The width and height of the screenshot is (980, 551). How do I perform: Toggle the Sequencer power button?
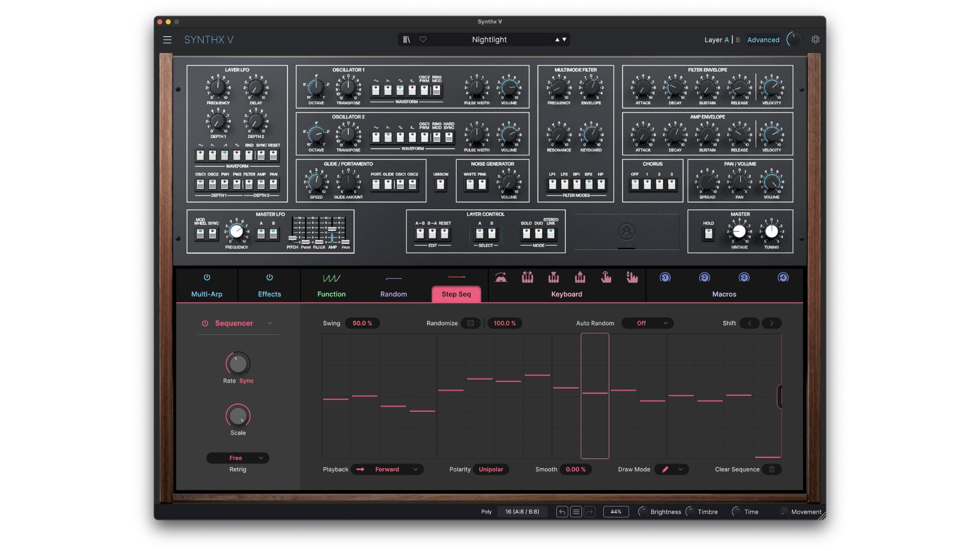click(205, 323)
